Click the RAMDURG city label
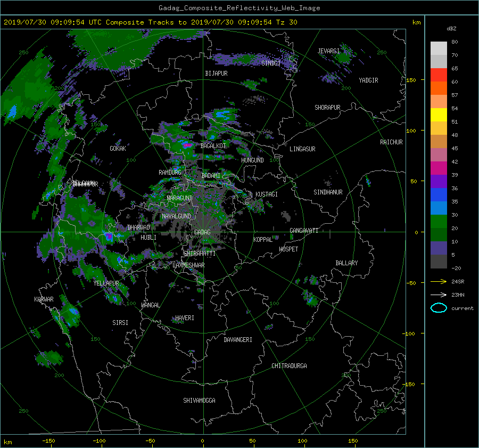 coord(170,173)
